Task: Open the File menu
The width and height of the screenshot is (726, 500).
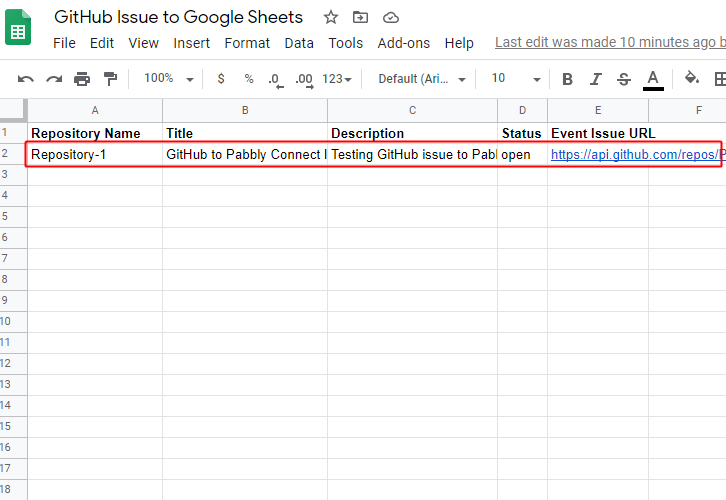Action: pos(64,43)
